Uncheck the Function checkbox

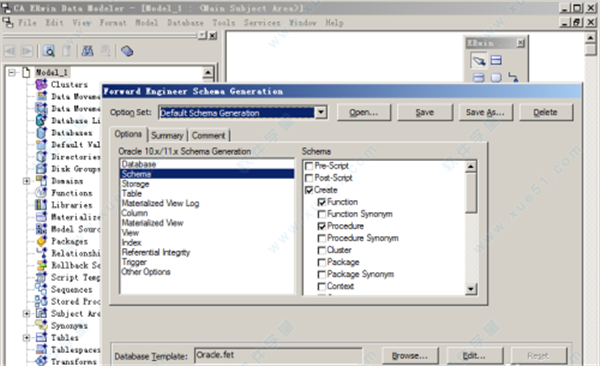(x=322, y=202)
